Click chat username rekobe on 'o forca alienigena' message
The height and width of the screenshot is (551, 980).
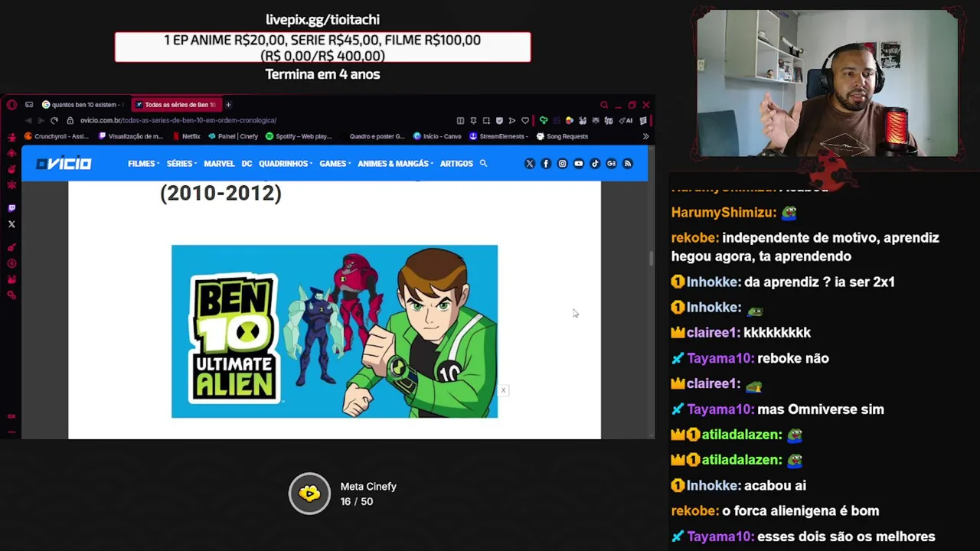(694, 511)
